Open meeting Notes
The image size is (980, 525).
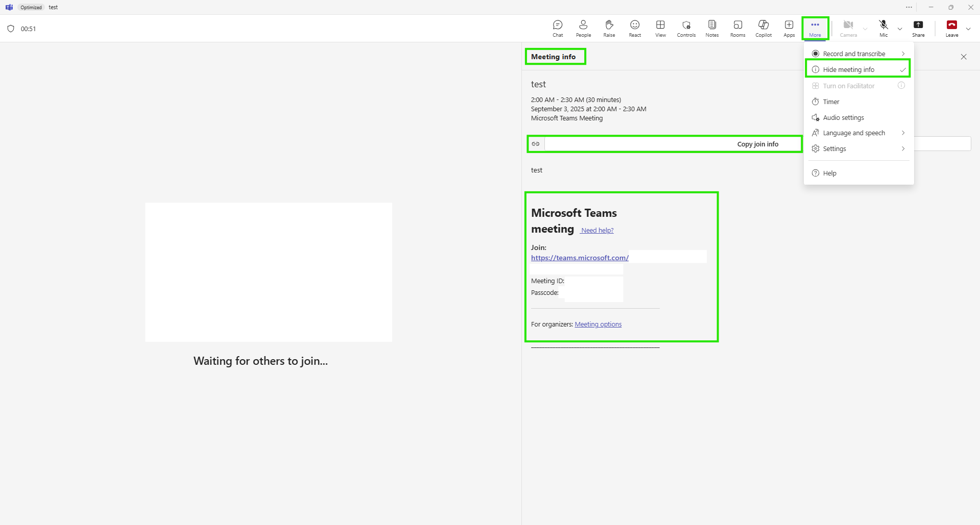tap(712, 28)
